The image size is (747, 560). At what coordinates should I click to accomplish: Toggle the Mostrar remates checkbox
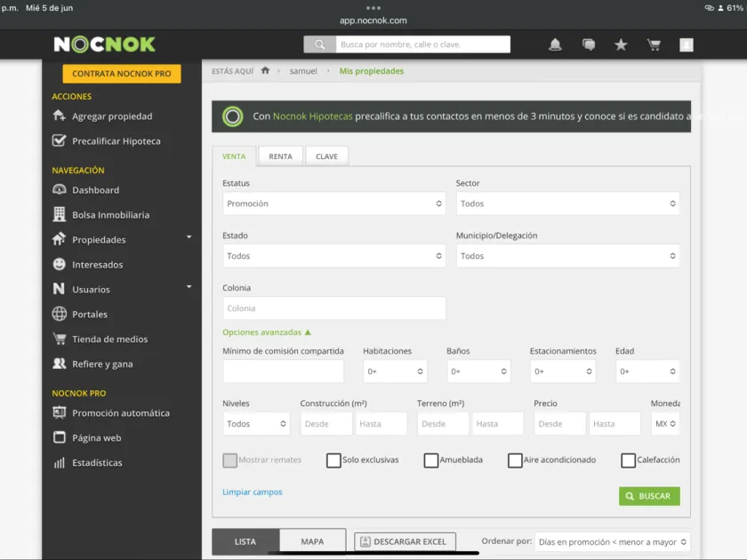tap(229, 460)
